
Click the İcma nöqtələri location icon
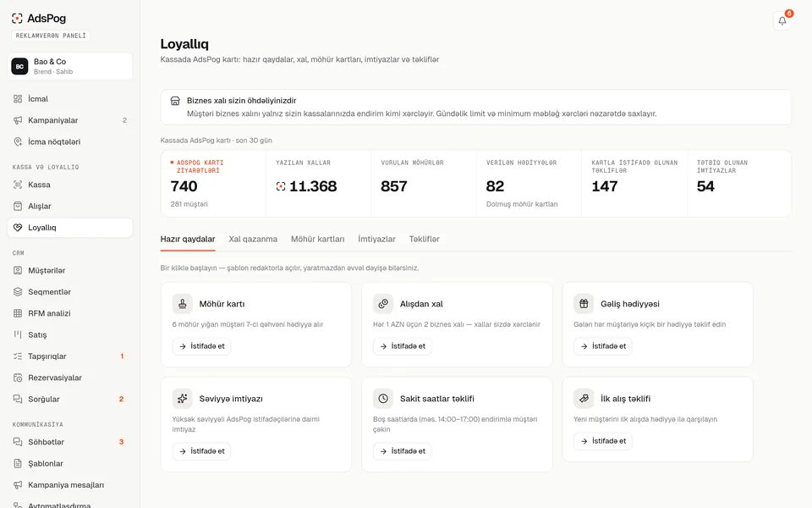(x=18, y=141)
